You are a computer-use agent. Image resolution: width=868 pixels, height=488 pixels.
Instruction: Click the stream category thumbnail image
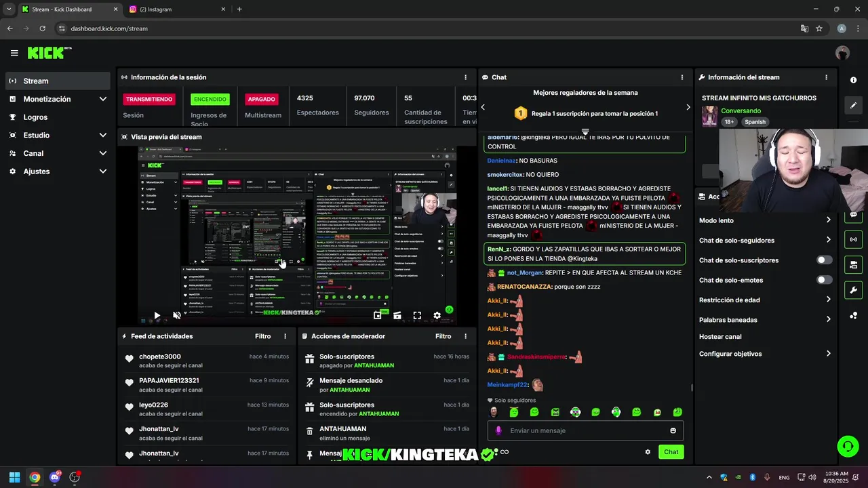point(709,116)
